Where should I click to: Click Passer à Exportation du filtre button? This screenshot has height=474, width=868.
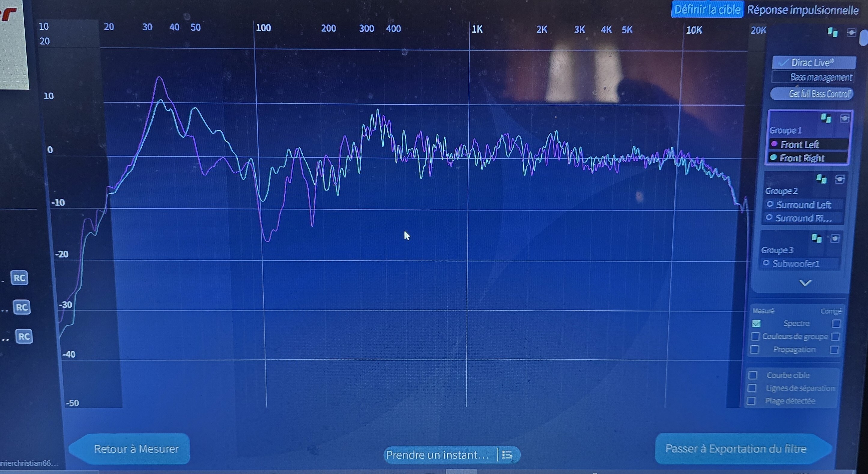click(x=736, y=449)
